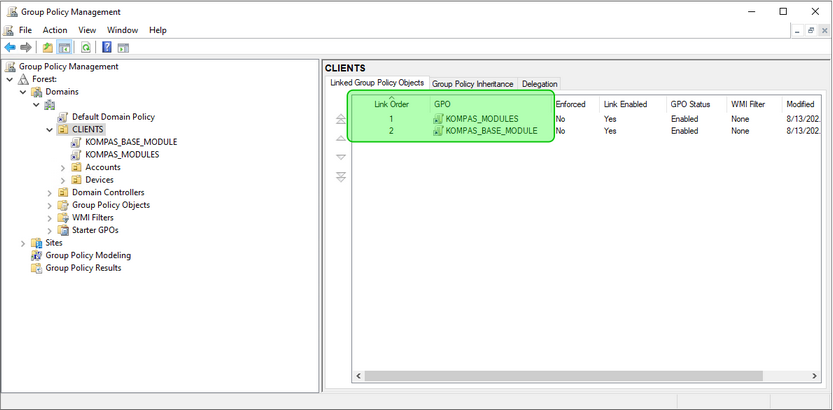Expand the Domain Controllers node

coord(49,193)
